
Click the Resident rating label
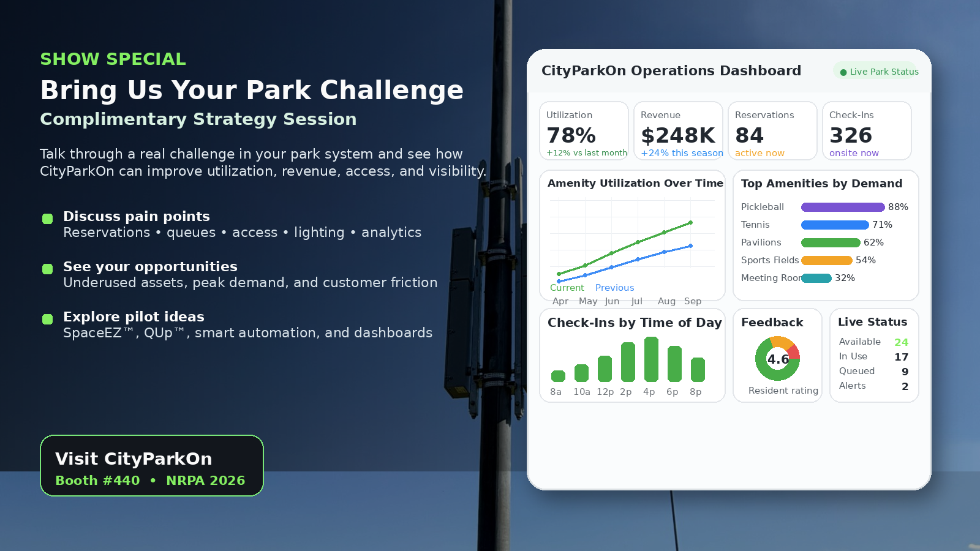coord(783,391)
